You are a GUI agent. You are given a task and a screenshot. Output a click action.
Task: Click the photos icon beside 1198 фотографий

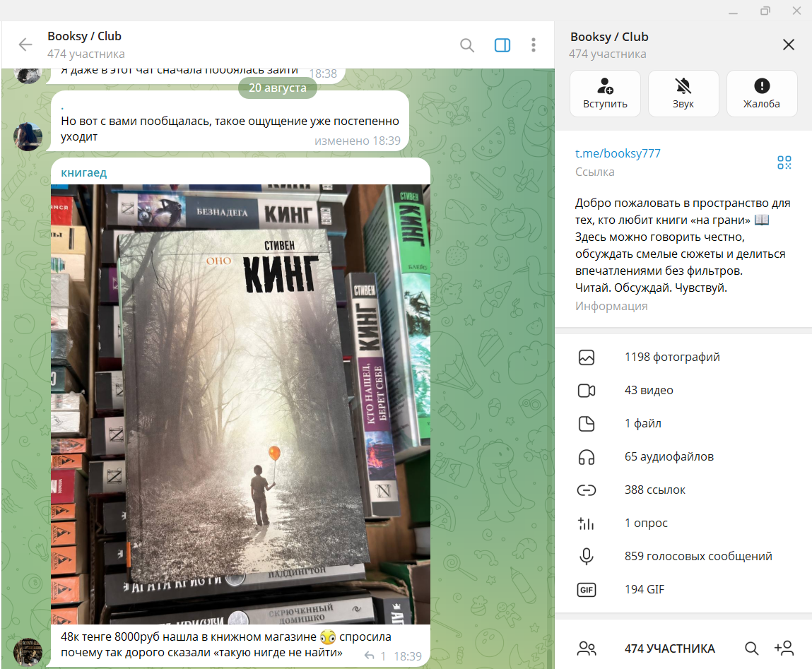587,357
